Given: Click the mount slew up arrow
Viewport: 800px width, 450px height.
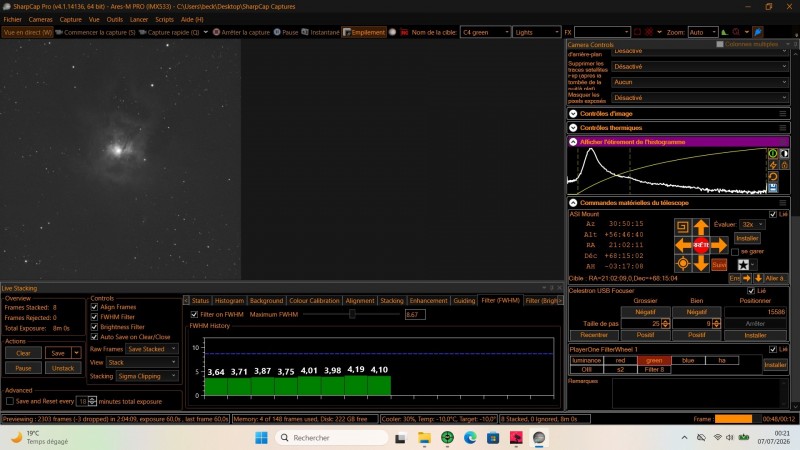Looking at the screenshot, I should coord(701,227).
